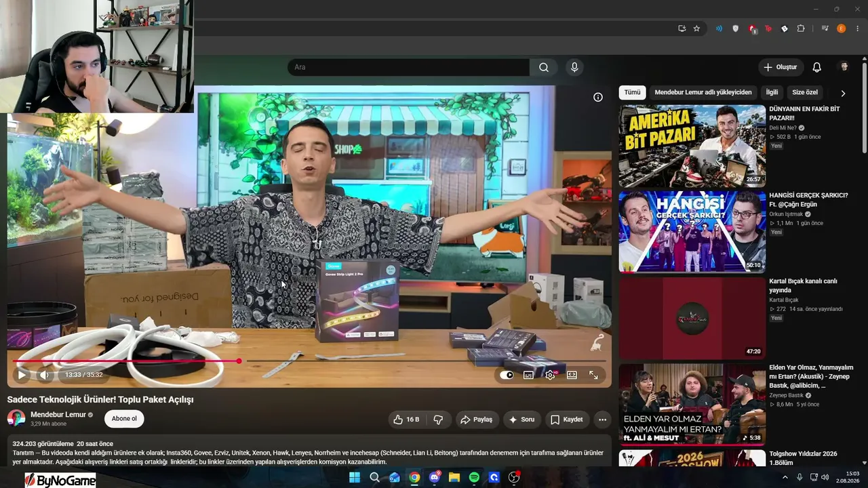Share the video using Paylaş
868x488 pixels.
tap(477, 420)
